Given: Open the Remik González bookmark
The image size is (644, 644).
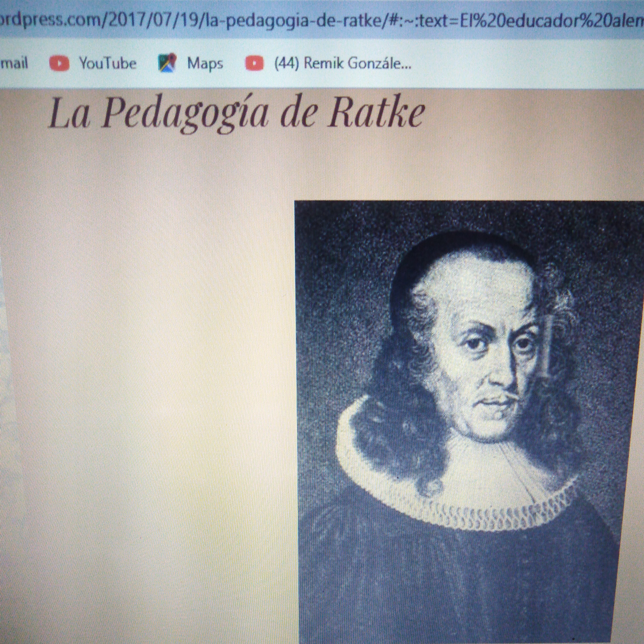Looking at the screenshot, I should pyautogui.click(x=328, y=63).
